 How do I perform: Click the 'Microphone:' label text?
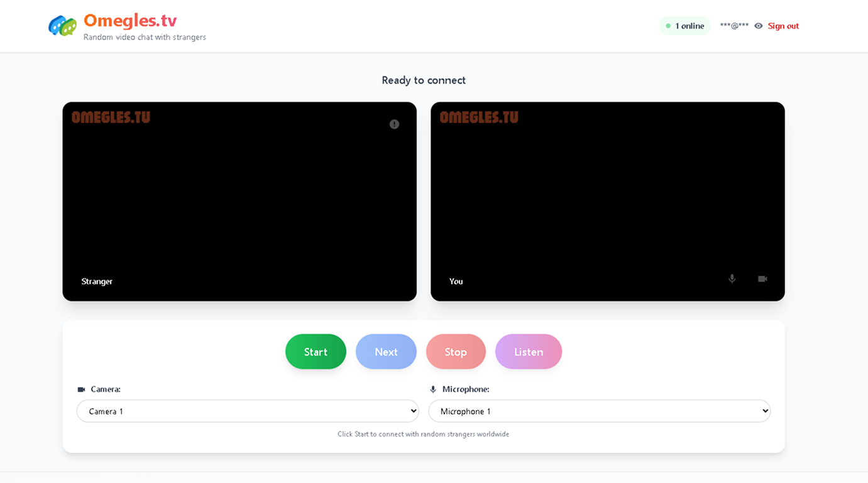466,389
